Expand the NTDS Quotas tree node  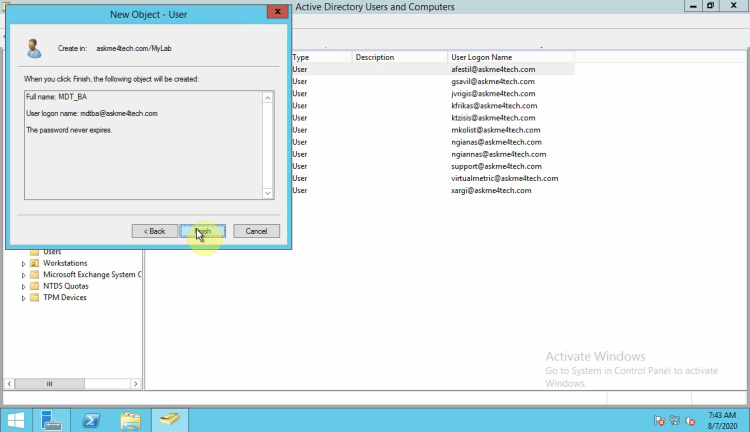pos(23,286)
